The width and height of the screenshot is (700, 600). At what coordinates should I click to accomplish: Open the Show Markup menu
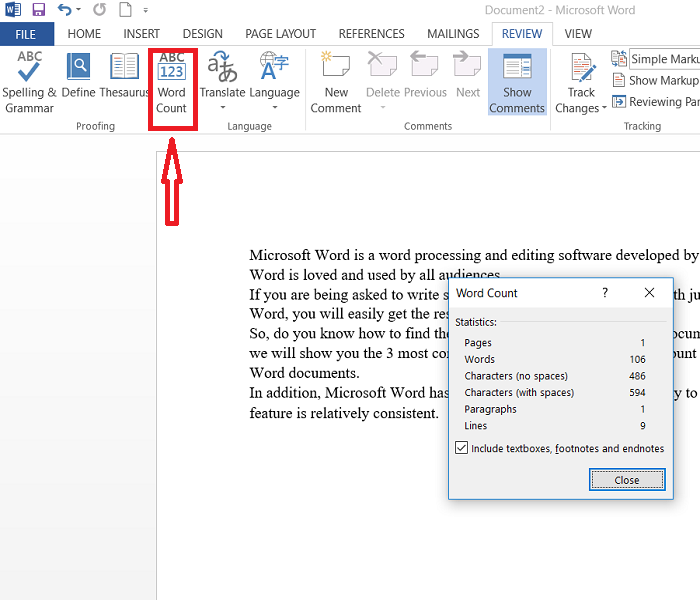(655, 80)
